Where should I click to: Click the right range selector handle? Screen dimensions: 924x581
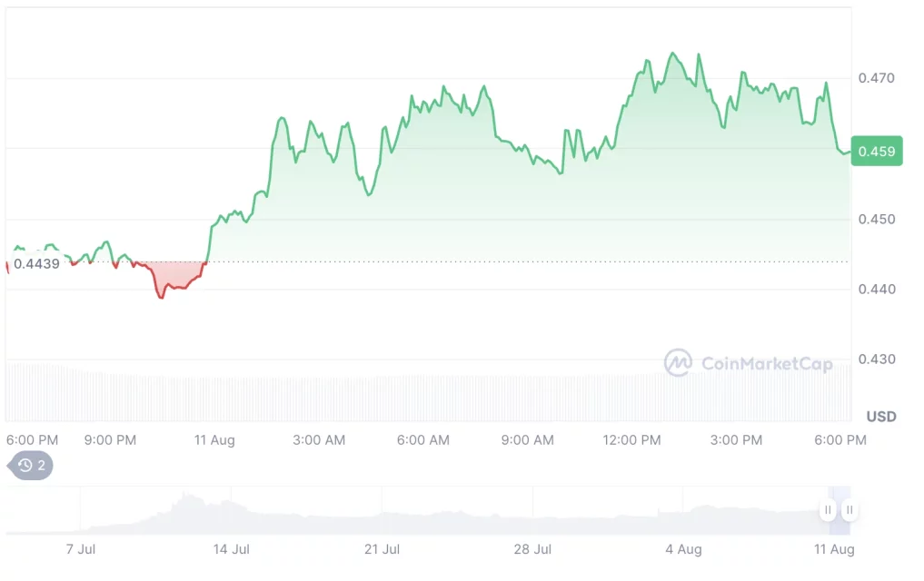point(849,510)
